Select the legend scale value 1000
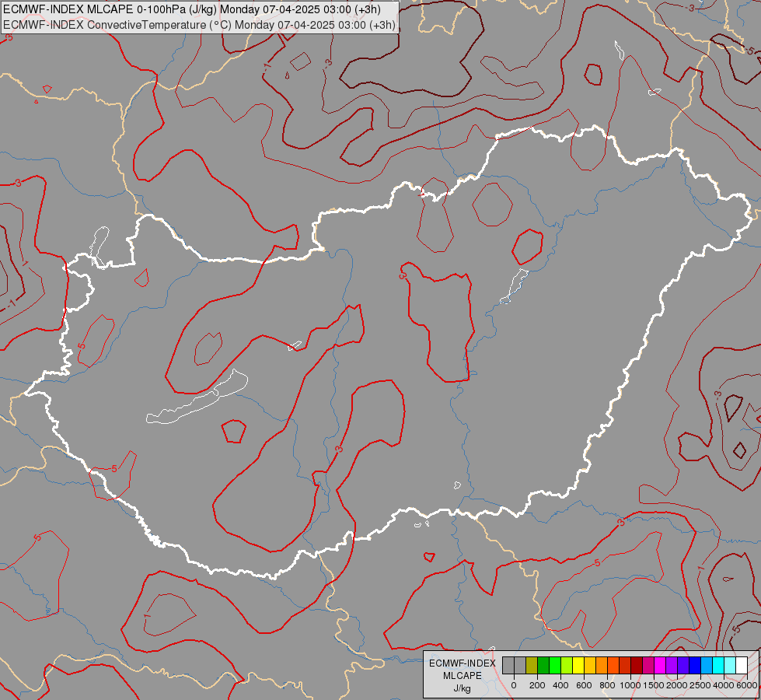The height and width of the screenshot is (700, 761). pos(630,685)
